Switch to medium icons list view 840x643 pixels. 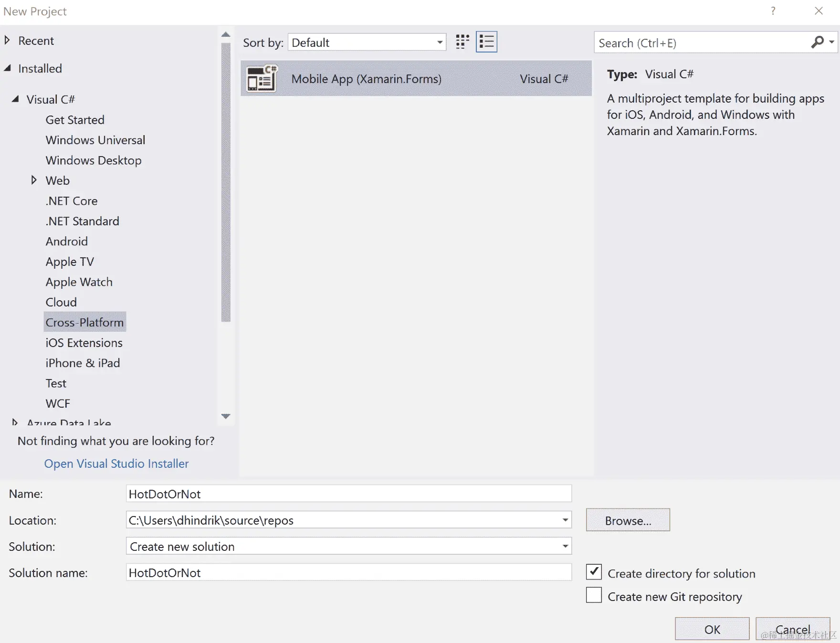click(486, 42)
